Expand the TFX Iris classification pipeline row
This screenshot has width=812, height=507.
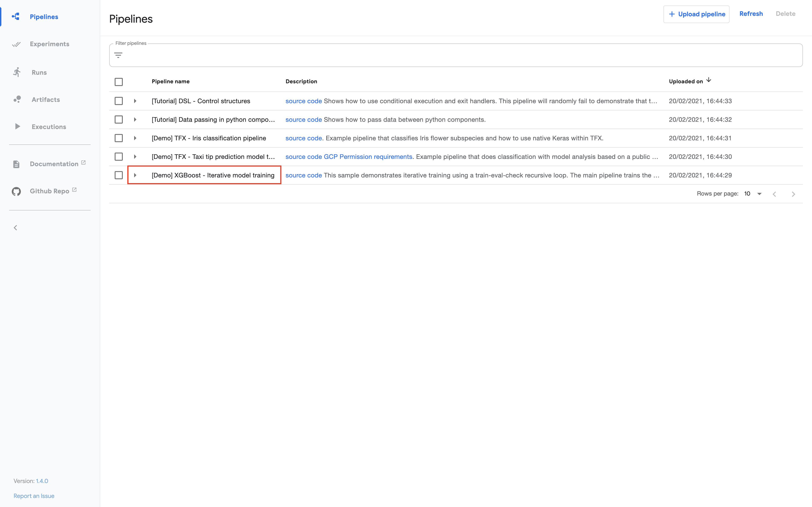coord(135,138)
